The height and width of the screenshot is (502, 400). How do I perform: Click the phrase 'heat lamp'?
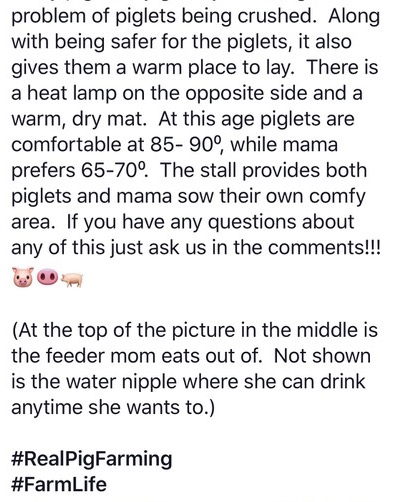tap(72, 94)
